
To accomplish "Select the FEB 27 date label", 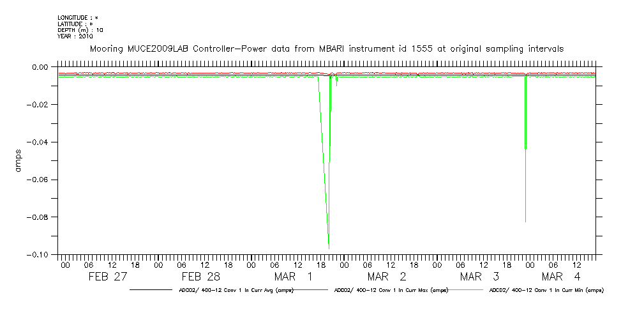I will click(107, 277).
